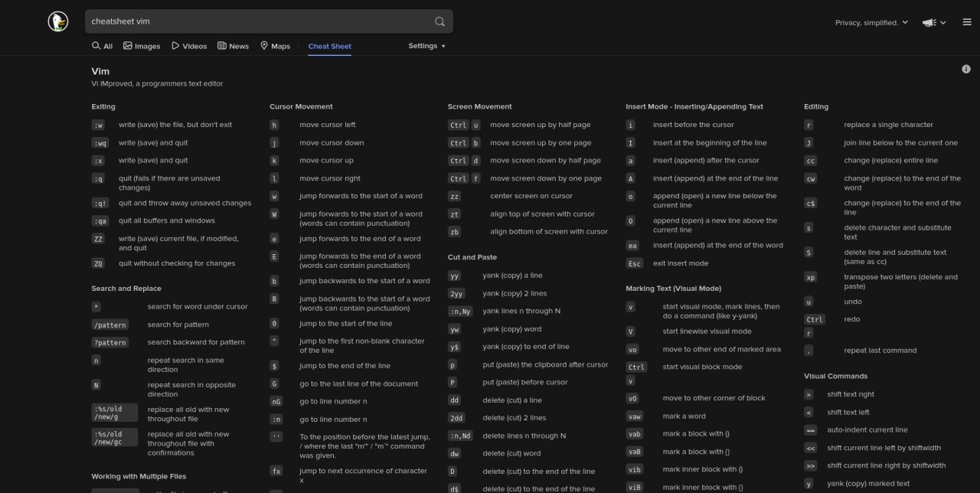Click the 'Esc' key badge
The image size is (980, 493).
point(634,263)
